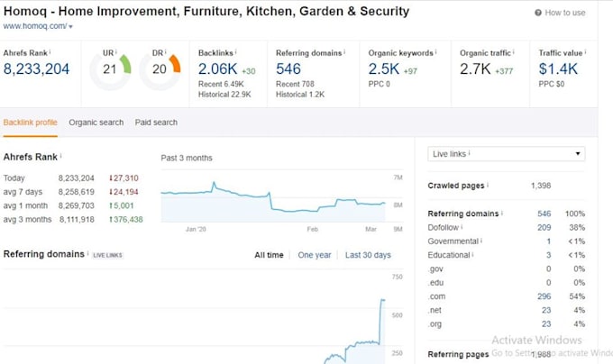Click the How to use help icon
The image size is (613, 364).
click(x=538, y=13)
